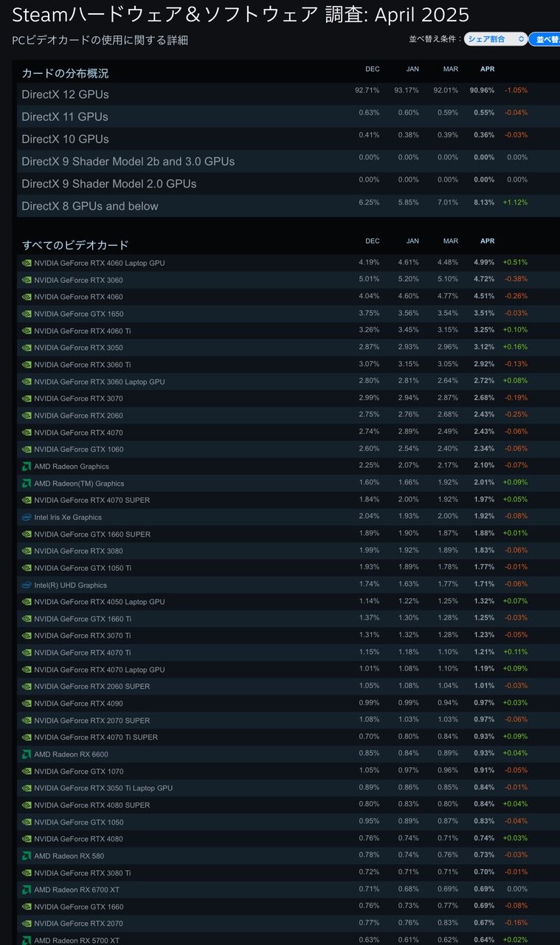The height and width of the screenshot is (945, 560).
Task: Expand the DirectX 12 GPUs row
Action: [288, 94]
